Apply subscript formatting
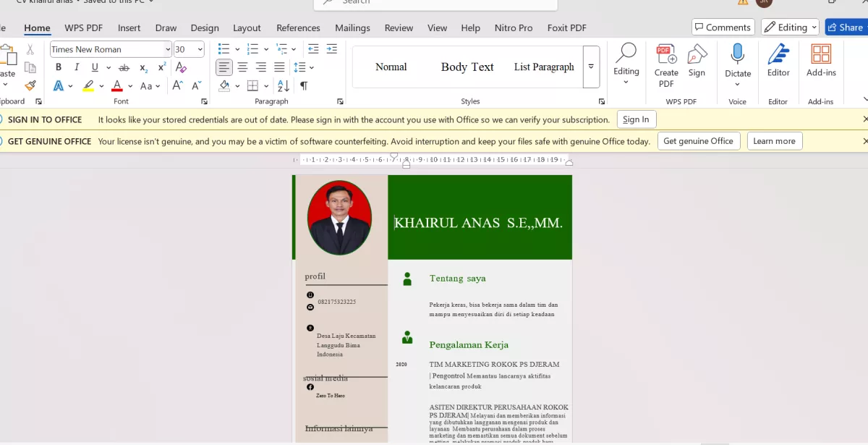This screenshot has width=868, height=445. (143, 67)
